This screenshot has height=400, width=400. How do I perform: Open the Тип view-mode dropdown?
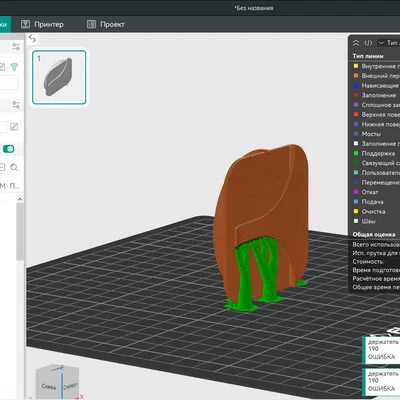[x=388, y=43]
